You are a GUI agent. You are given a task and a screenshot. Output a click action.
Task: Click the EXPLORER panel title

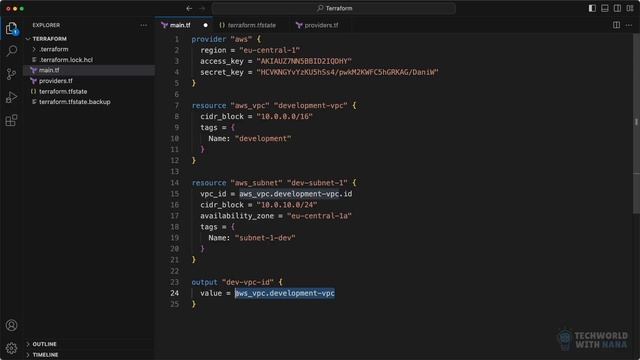point(46,25)
